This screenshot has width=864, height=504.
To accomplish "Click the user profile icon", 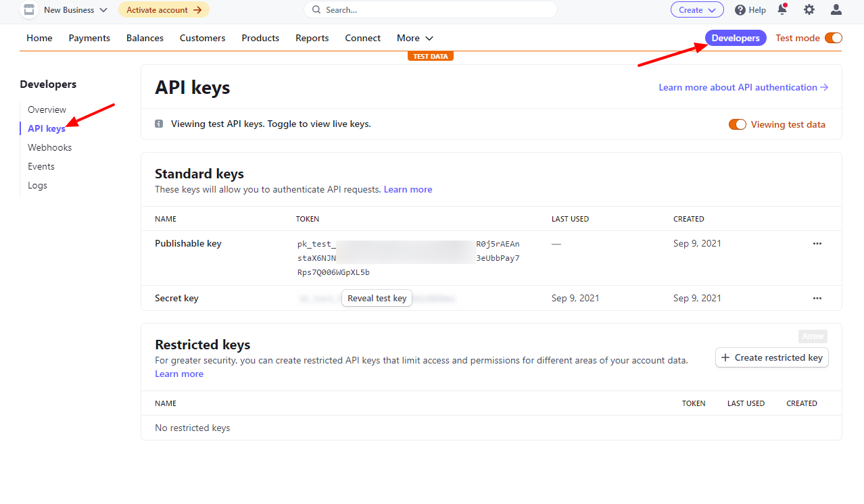I will tap(836, 9).
